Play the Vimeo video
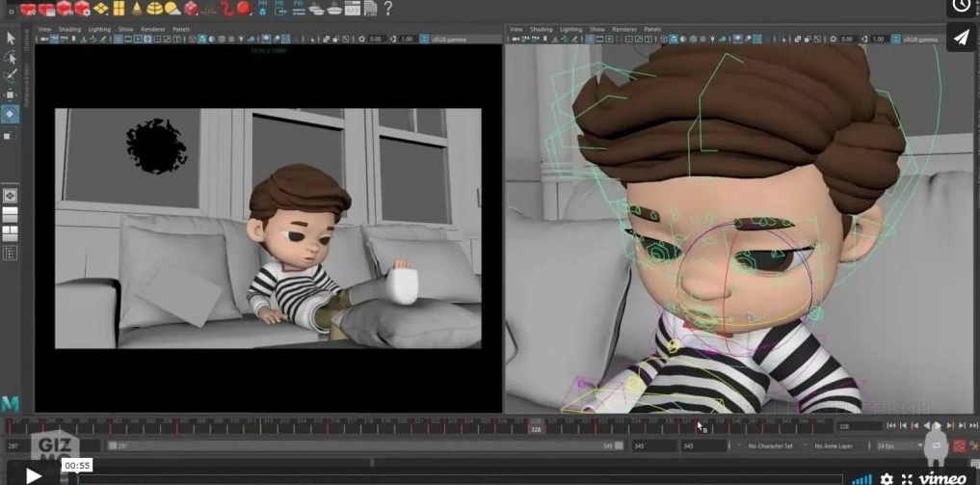 coord(34,475)
